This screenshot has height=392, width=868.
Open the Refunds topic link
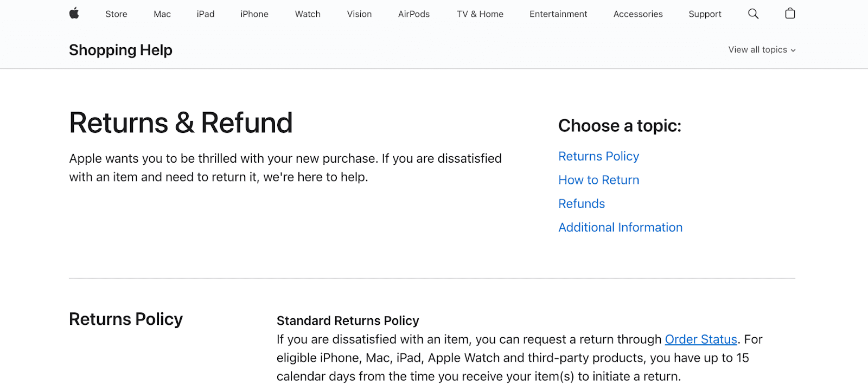coord(581,203)
